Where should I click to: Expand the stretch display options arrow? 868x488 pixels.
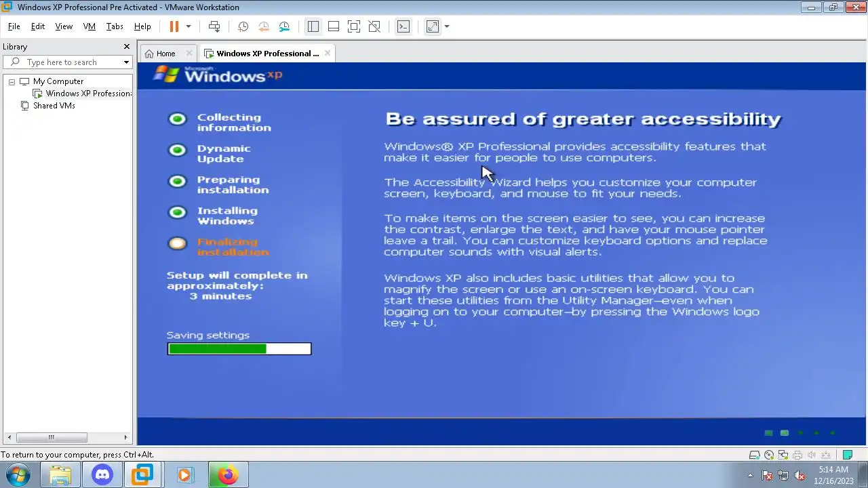pyautogui.click(x=447, y=26)
